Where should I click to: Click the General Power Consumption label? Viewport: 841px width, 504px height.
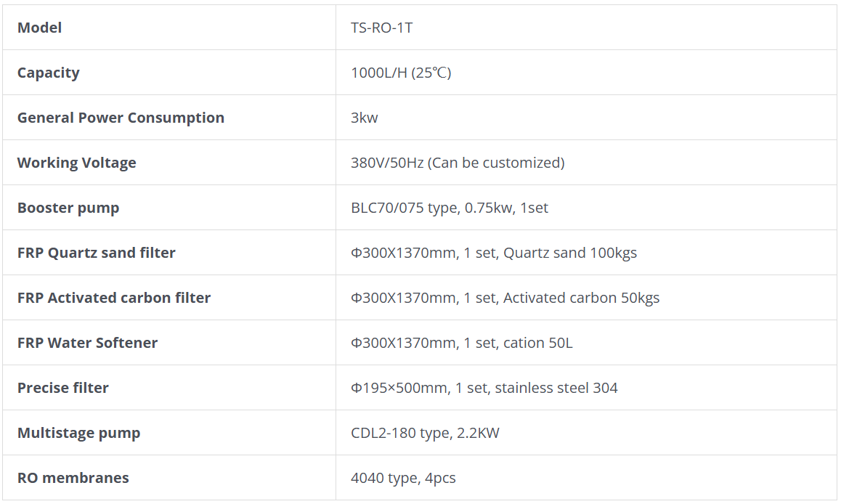[121, 118]
